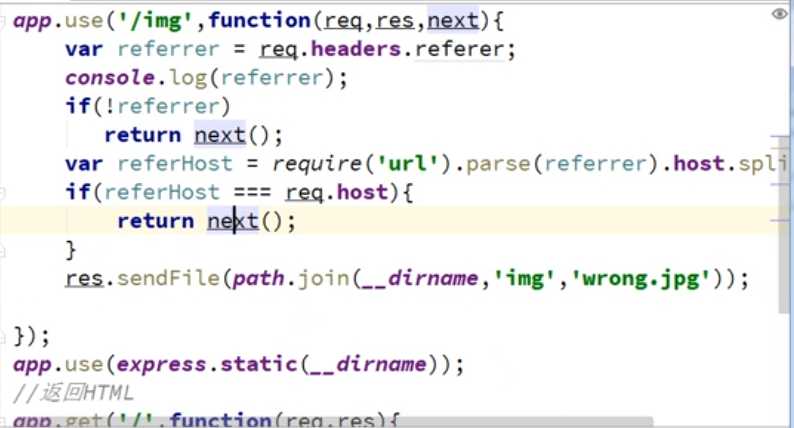Screen dimensions: 794x428
Task: Click the fold end marker beside '});'
Action: pyautogui.click(x=3, y=336)
